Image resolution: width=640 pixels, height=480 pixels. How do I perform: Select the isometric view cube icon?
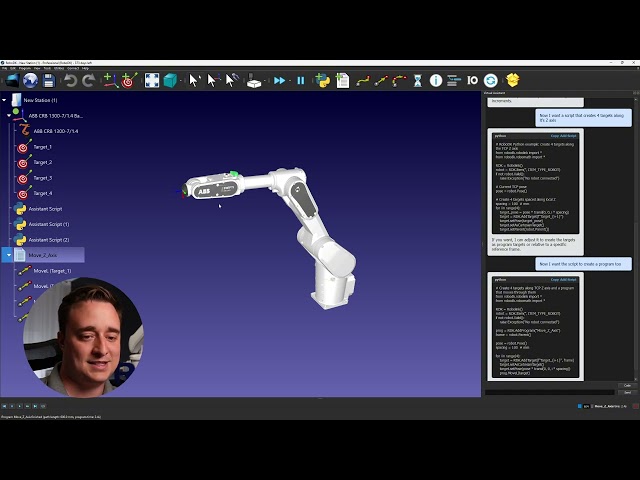[x=170, y=80]
